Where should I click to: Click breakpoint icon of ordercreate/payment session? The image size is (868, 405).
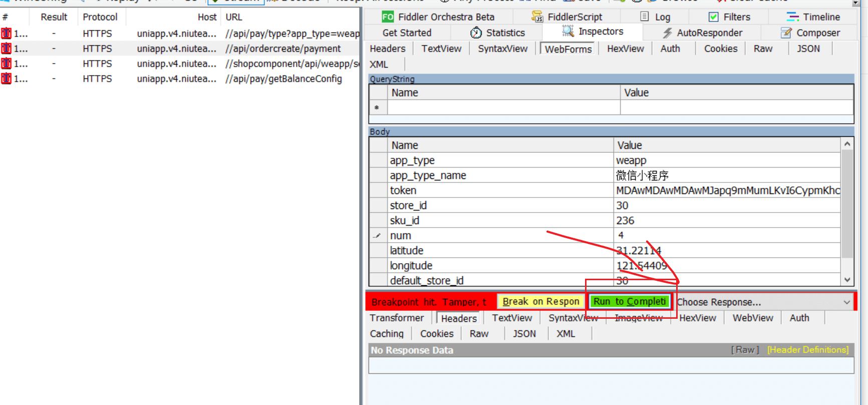coord(6,49)
